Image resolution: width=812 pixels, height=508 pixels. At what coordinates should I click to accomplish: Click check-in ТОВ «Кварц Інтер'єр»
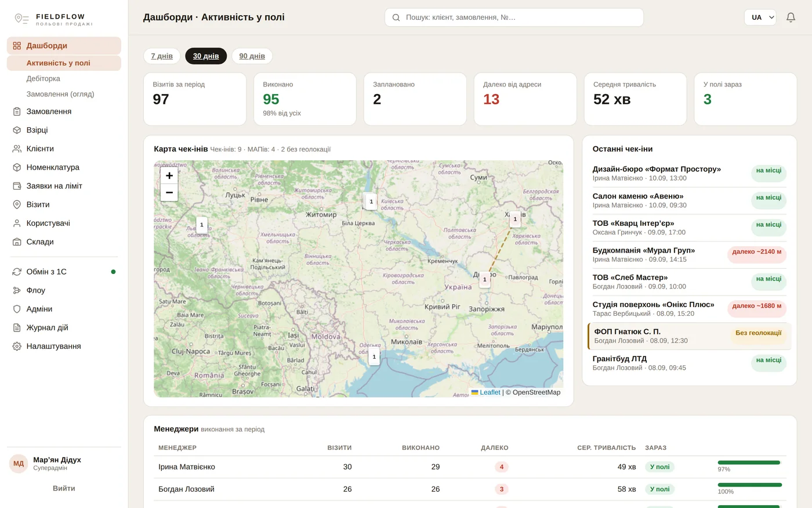point(689,228)
